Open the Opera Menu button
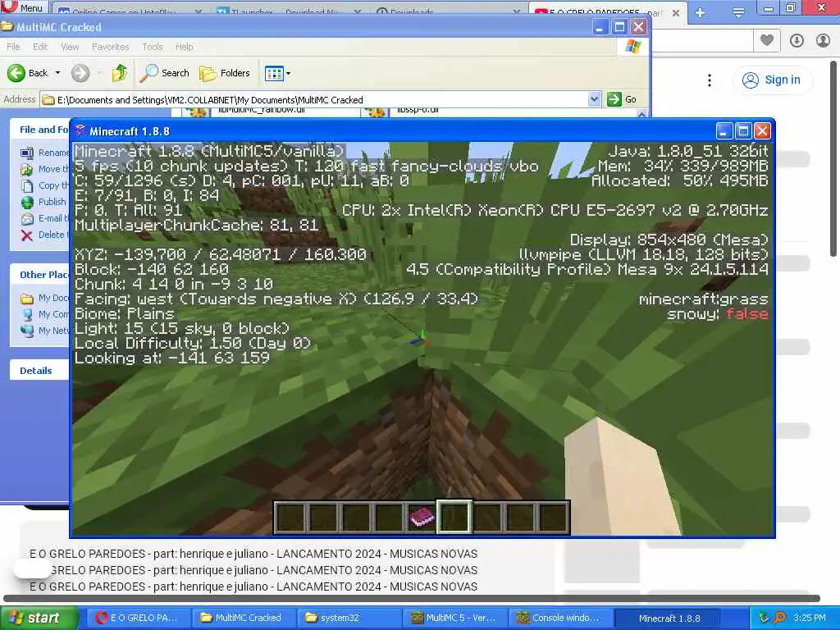This screenshot has height=630, width=840. 24,7
